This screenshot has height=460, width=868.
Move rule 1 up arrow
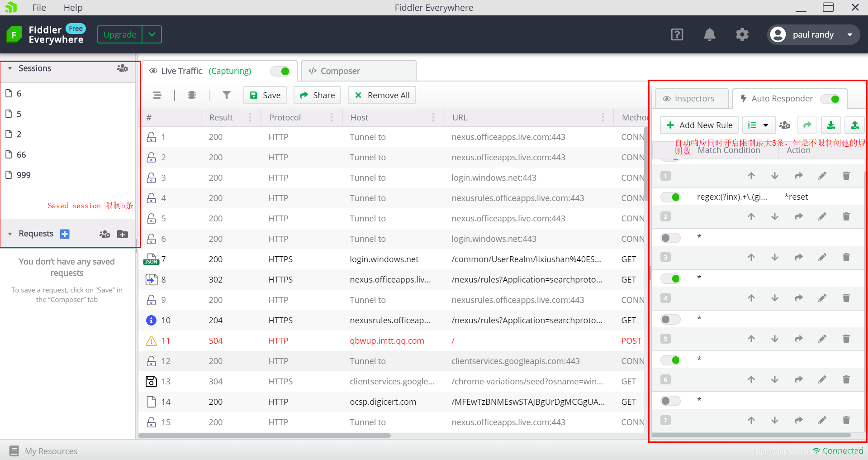pos(751,176)
